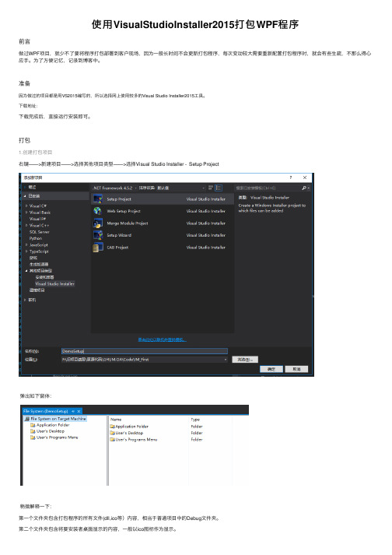Open the location path dropdown arrow
Screen dimensions: 392x555
click(226, 360)
